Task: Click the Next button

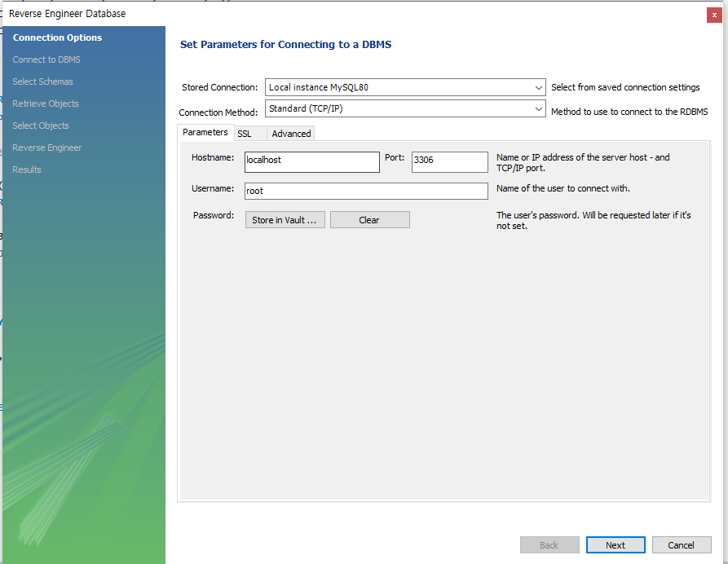Action: pos(615,545)
